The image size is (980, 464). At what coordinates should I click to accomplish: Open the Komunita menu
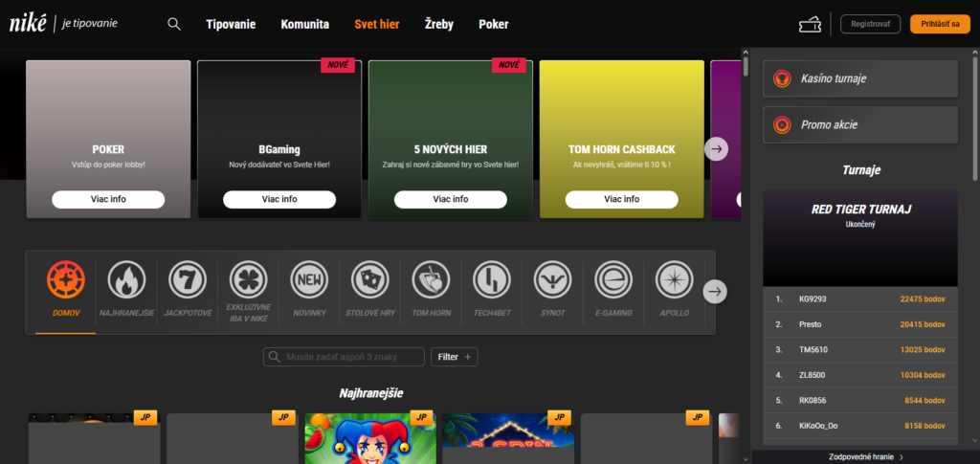305,24
